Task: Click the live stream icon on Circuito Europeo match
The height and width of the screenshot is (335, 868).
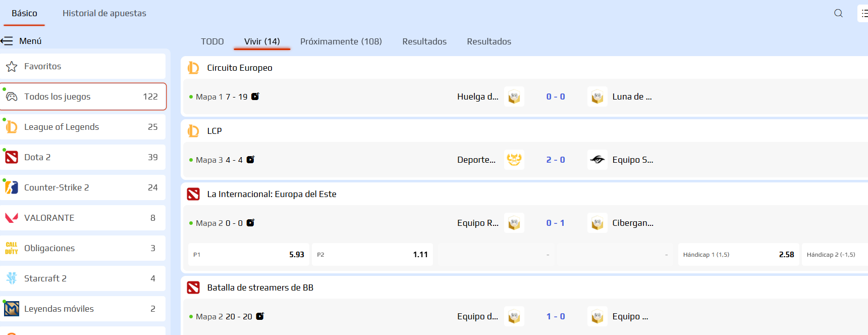Action: 255,97
